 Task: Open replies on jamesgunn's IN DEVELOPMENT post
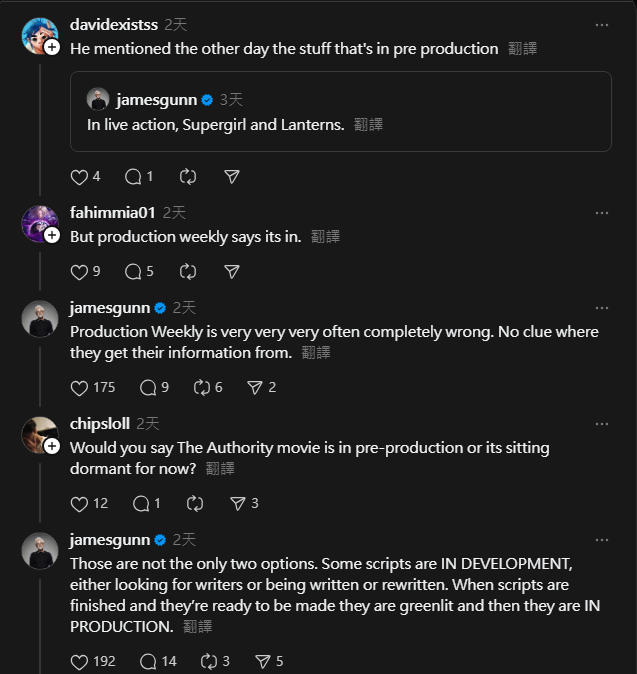click(149, 661)
